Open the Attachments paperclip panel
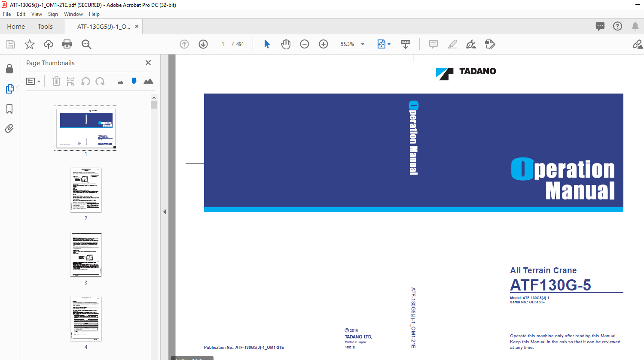The image size is (644, 360). (x=9, y=129)
